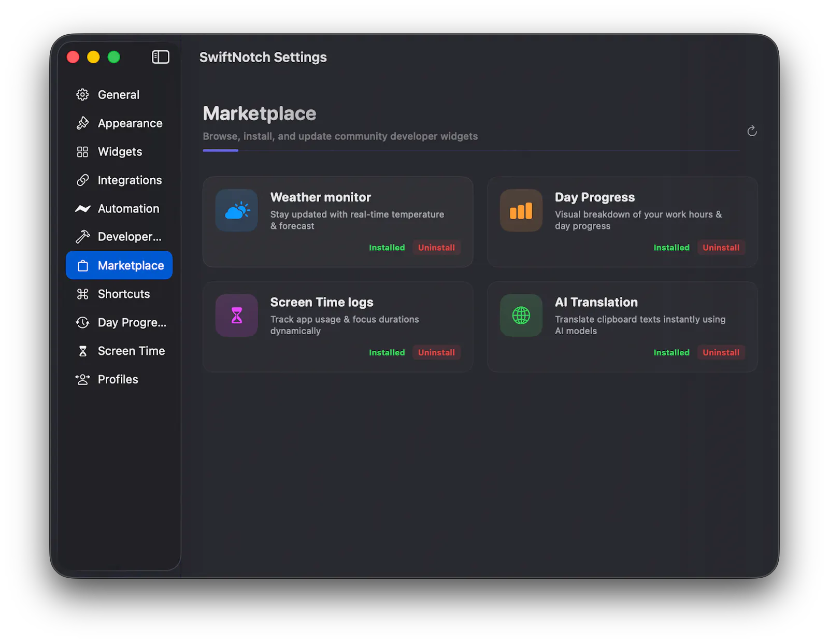Select the Marketplace sidebar item
829x644 pixels.
tap(119, 265)
